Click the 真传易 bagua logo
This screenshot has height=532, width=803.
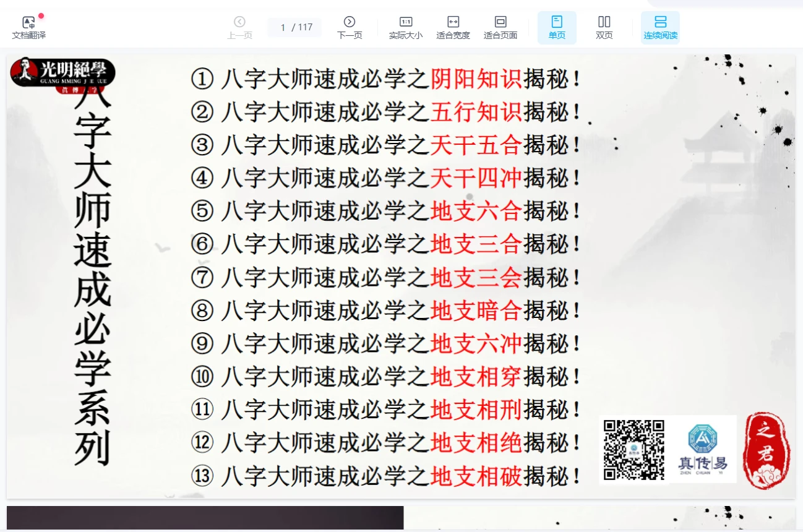click(703, 448)
